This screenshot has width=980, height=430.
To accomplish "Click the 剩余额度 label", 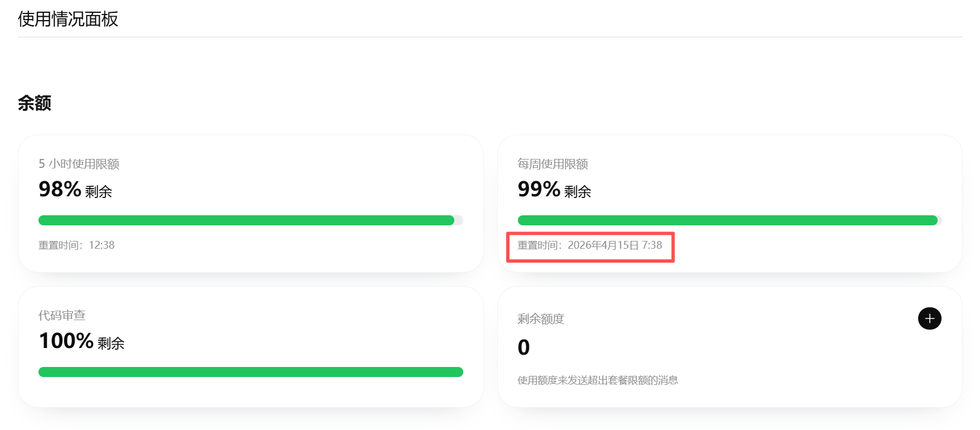I will (x=541, y=319).
